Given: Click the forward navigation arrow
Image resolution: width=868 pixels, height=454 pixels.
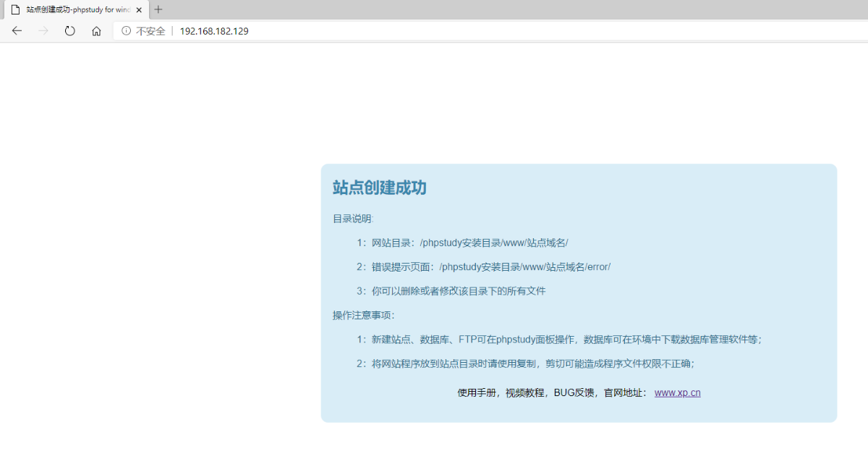Looking at the screenshot, I should point(43,31).
